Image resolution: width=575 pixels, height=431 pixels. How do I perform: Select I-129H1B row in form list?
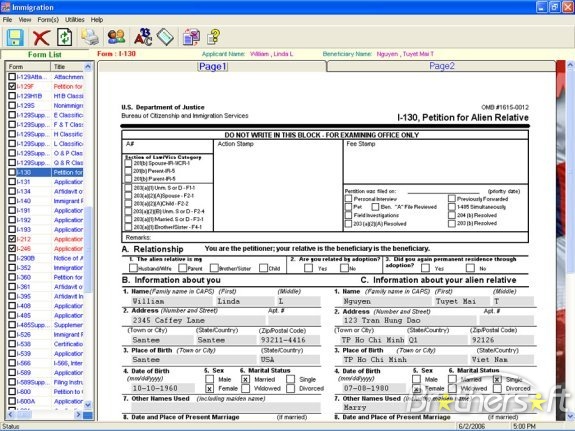pyautogui.click(x=46, y=96)
